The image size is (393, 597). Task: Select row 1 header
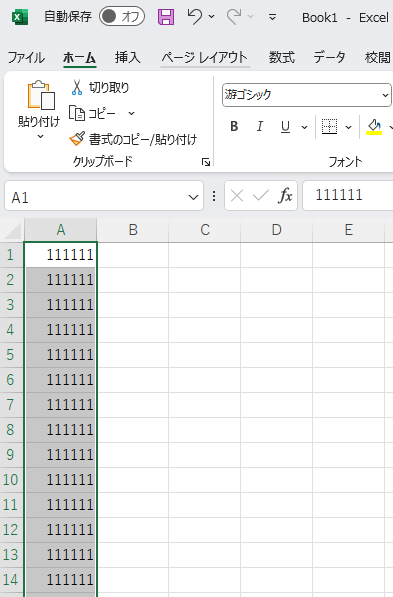pyautogui.click(x=11, y=255)
